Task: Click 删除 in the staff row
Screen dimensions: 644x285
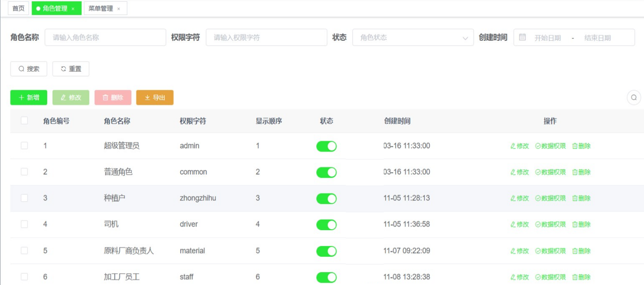Action: pyautogui.click(x=581, y=277)
